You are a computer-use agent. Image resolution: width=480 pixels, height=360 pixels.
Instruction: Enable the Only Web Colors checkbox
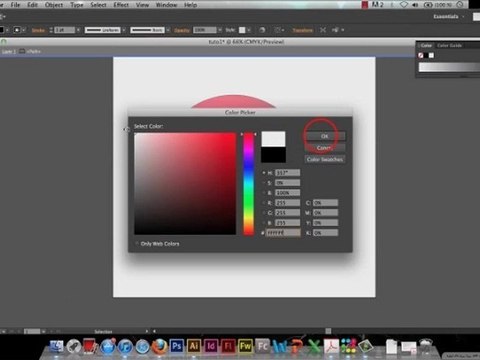point(137,244)
